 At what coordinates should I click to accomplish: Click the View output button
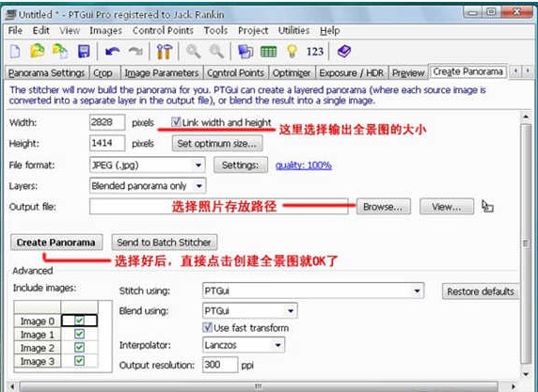click(447, 207)
